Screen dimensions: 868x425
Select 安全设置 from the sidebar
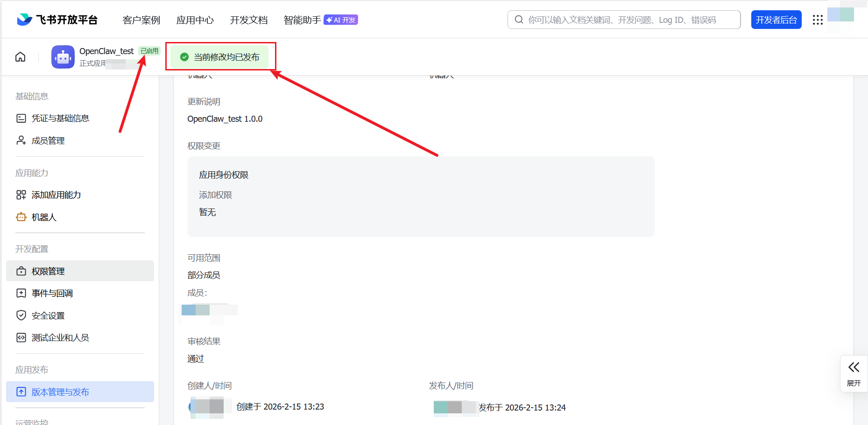point(48,315)
